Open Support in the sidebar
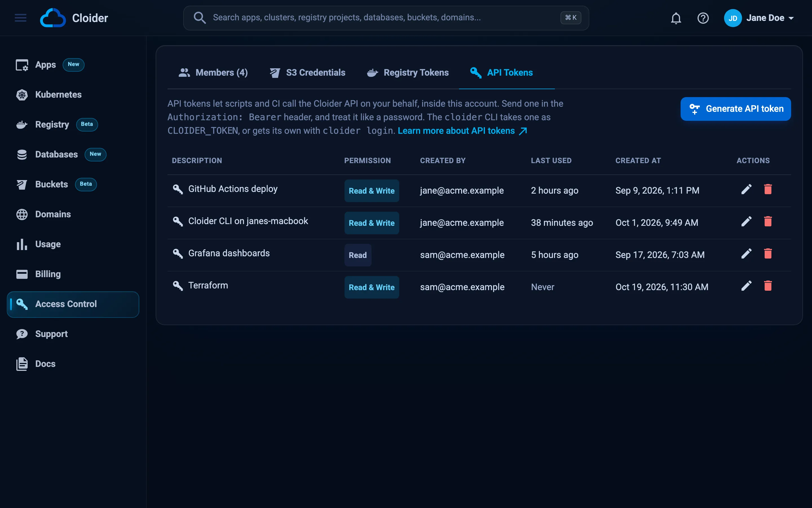 pos(73,334)
